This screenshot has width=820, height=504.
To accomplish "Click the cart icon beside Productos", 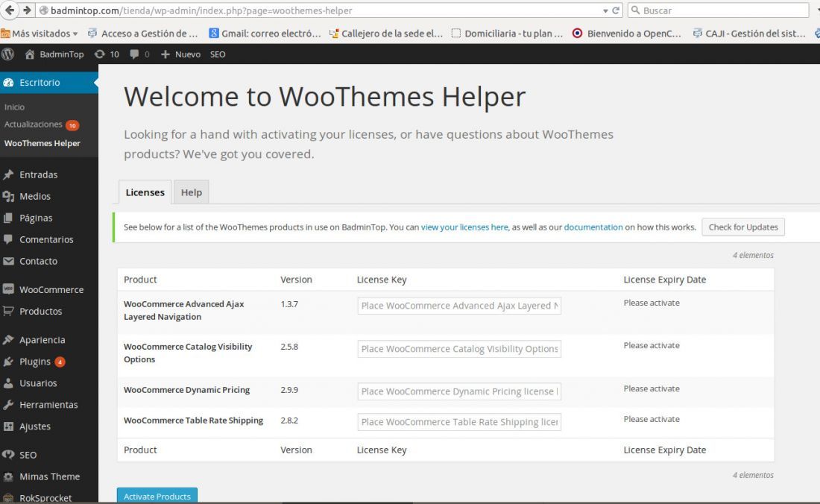I will tap(8, 311).
